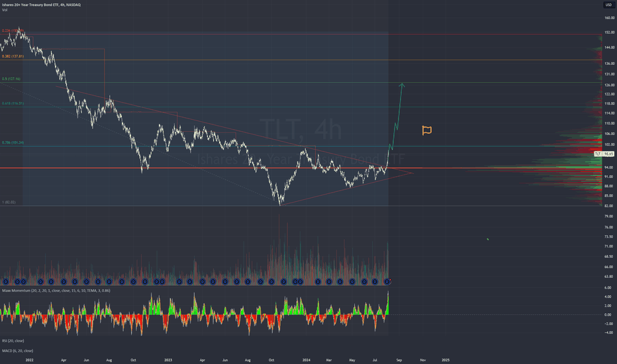The image size is (617, 364).
Task: Select the 0.236 (150.99) Fibonacci level label
Action: coord(13,30)
